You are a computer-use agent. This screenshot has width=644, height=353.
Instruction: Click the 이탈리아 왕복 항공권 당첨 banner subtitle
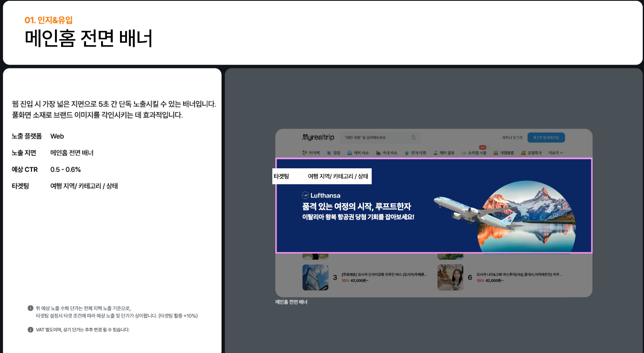pos(358,217)
